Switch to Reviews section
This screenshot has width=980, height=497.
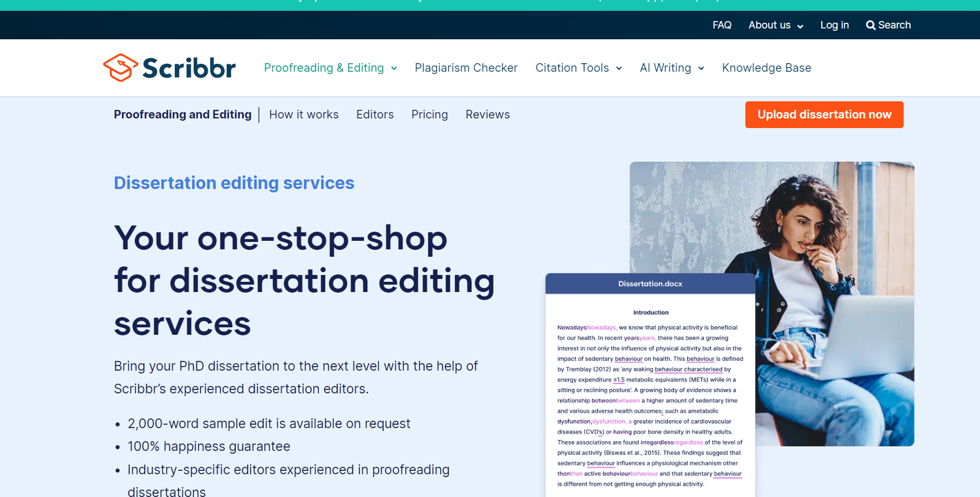tap(487, 114)
